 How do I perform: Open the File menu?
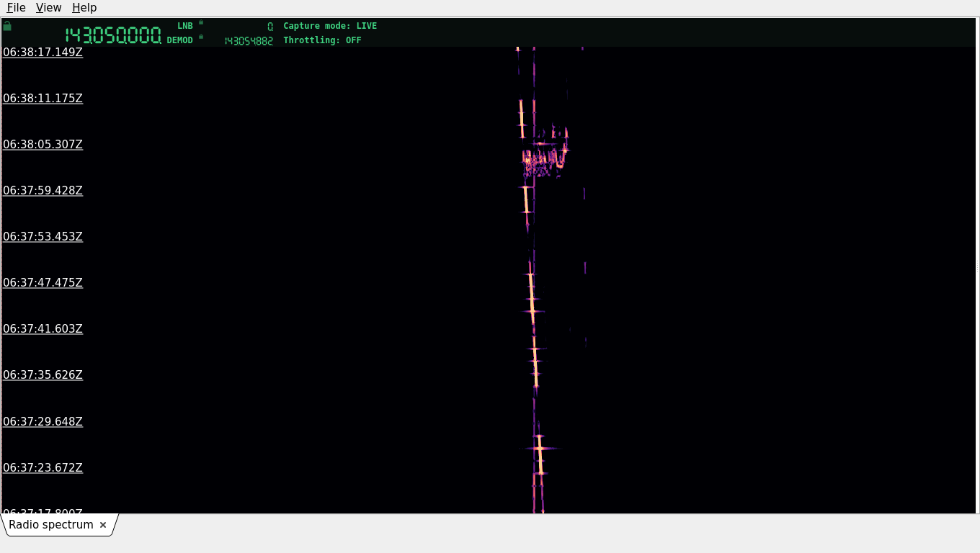[x=16, y=8]
